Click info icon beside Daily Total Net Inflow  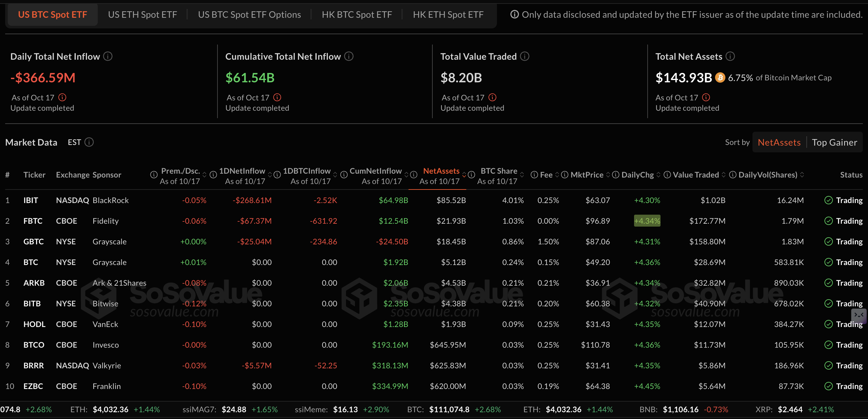click(x=107, y=56)
